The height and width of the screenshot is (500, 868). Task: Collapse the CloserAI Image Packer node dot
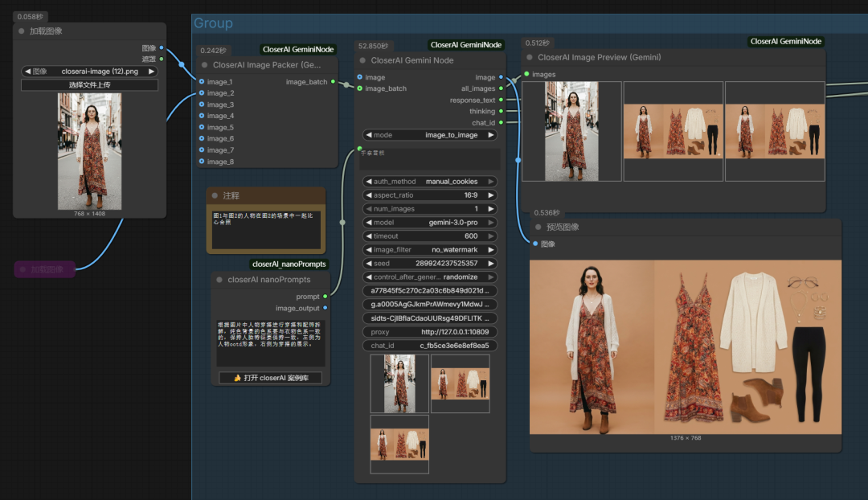(205, 65)
